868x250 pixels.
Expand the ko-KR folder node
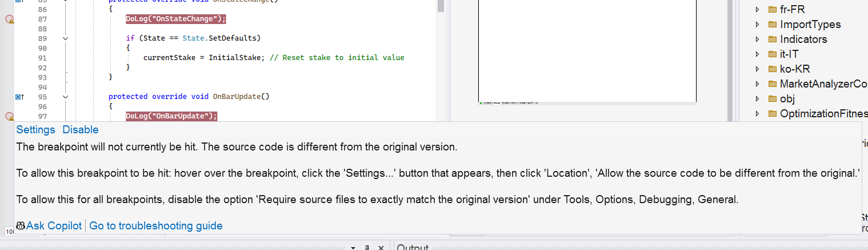click(x=757, y=69)
